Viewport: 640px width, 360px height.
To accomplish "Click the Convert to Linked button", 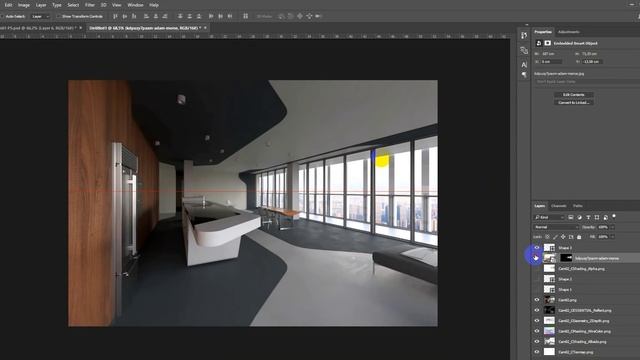I will coord(573,102).
